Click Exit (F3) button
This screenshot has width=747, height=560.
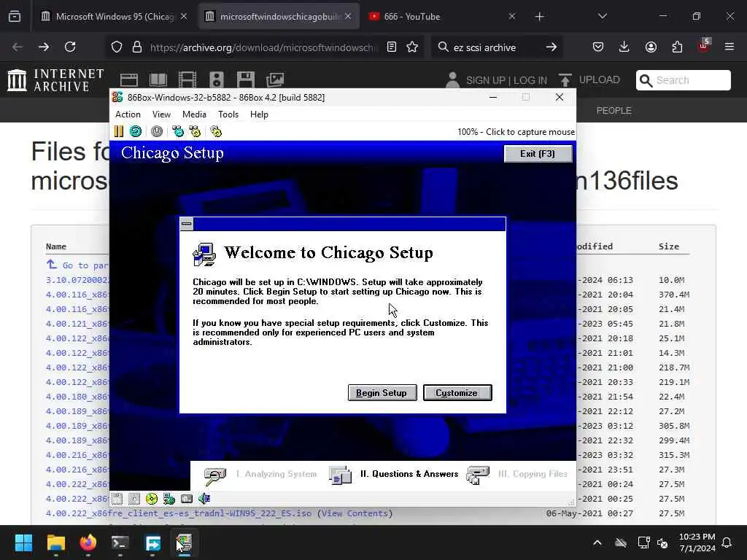pyautogui.click(x=538, y=154)
